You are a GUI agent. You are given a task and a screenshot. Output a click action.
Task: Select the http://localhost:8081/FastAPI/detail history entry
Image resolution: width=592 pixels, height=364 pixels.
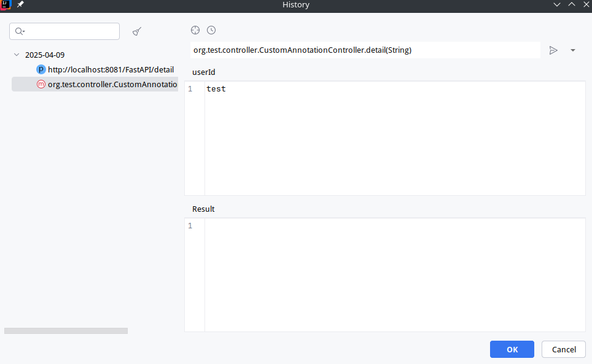coord(111,69)
